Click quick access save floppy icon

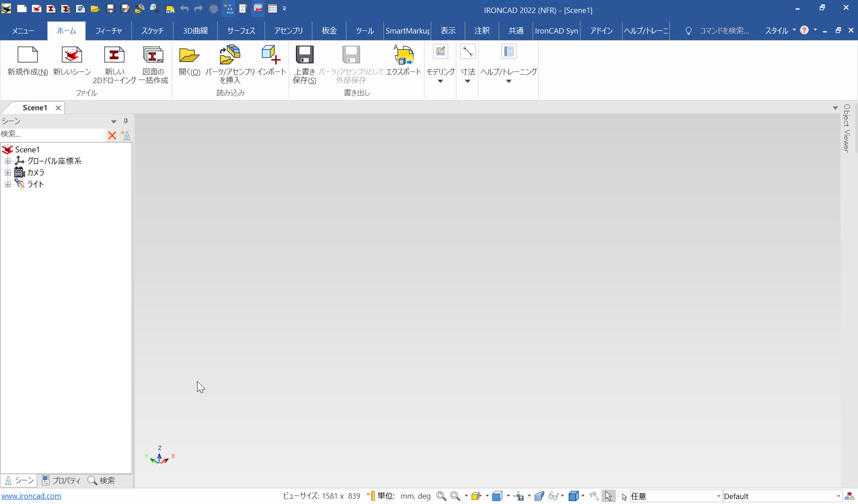pos(110,8)
